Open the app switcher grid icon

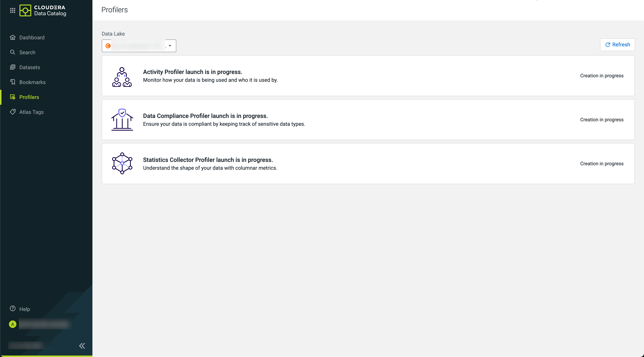point(12,10)
